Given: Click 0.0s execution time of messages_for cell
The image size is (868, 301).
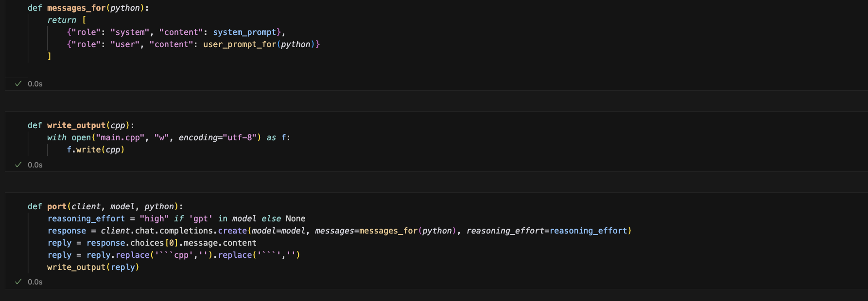Looking at the screenshot, I should tap(35, 84).
